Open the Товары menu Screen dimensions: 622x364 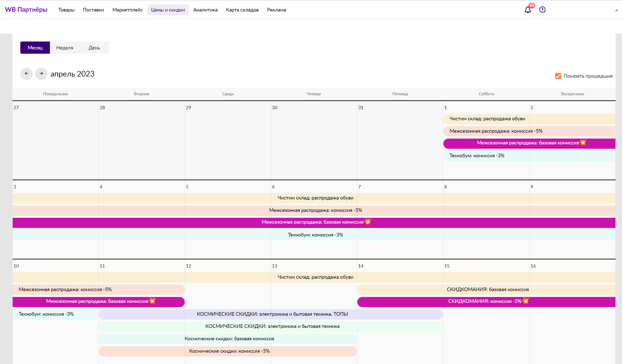(66, 10)
